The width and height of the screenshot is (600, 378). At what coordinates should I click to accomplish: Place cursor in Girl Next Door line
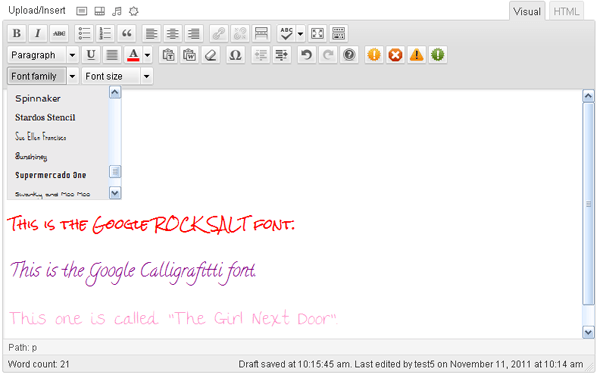tap(173, 318)
